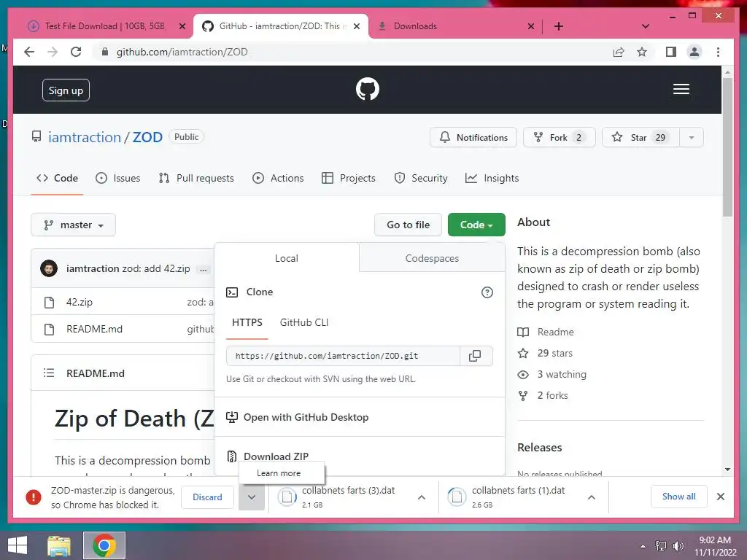Click the 29 stars link

tap(554, 354)
